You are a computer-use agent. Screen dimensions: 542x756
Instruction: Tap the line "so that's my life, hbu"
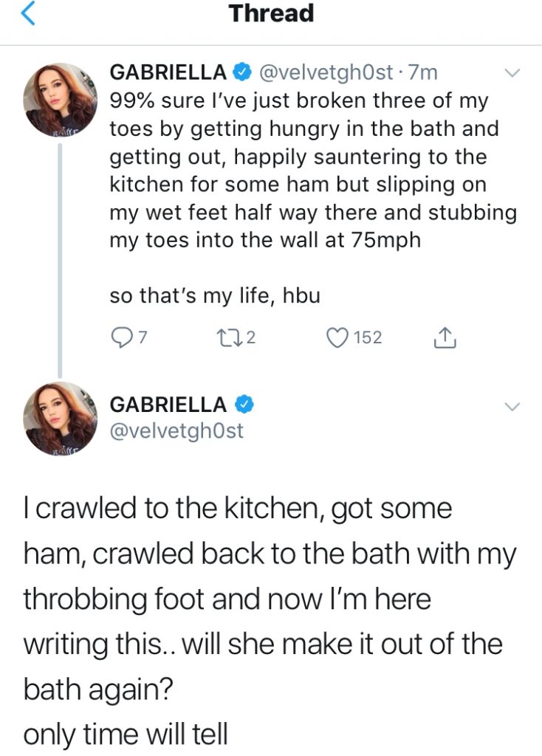(x=214, y=296)
